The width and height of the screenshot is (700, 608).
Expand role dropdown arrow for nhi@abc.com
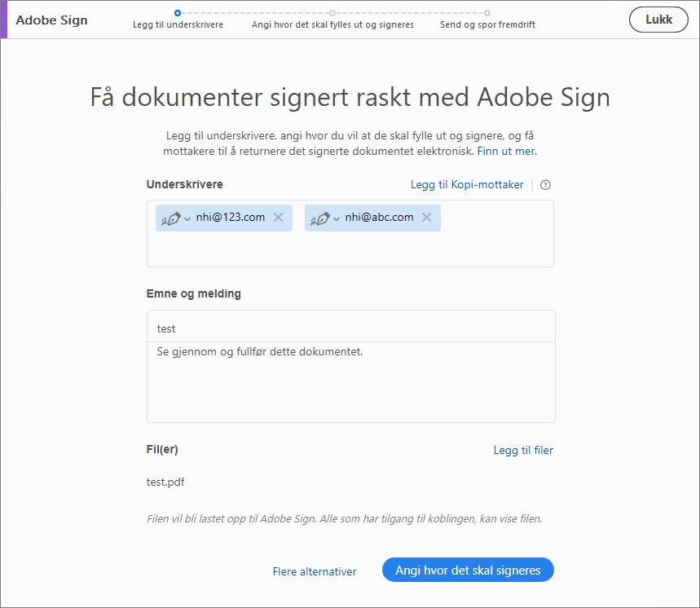[x=337, y=218]
